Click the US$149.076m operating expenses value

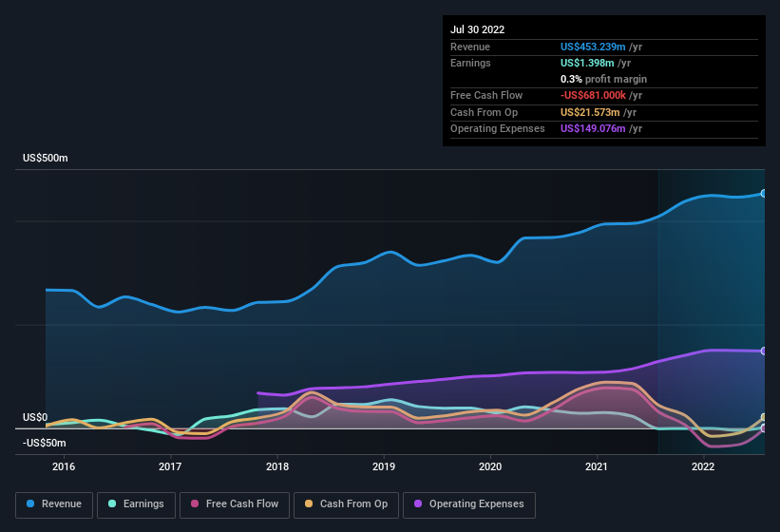594,128
